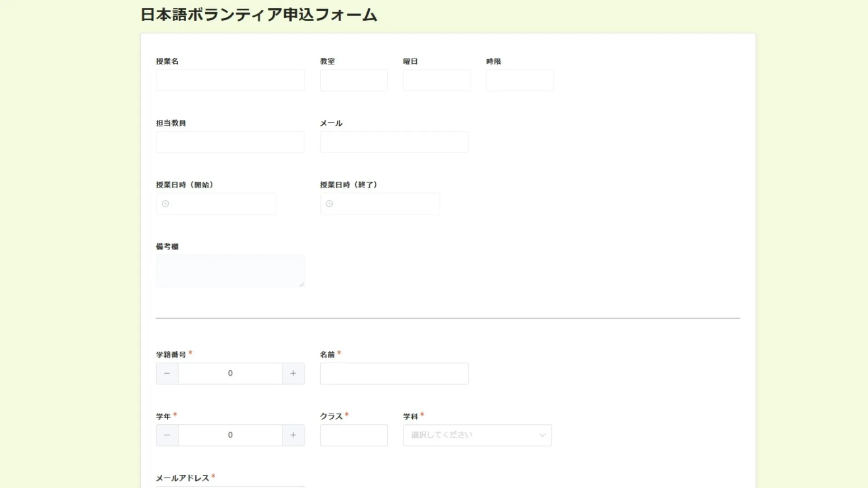The image size is (868, 488).
Task: Click the 備考欄 textarea
Action: click(230, 270)
